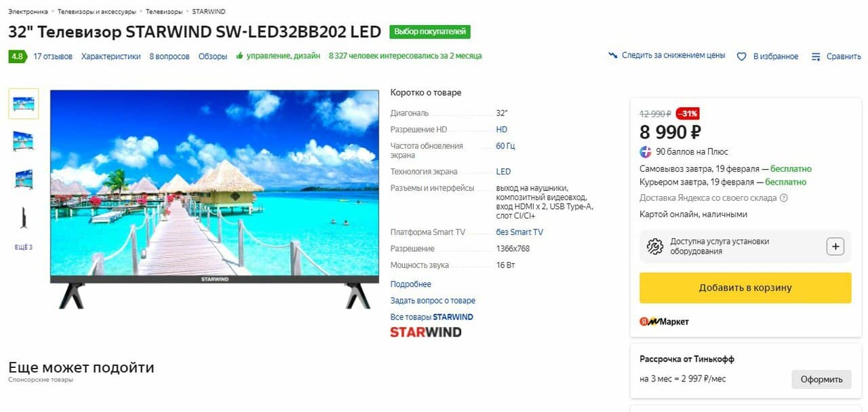Viewport: 868px width, 412px height.
Task: Open the Характеристики tab
Action: click(x=111, y=56)
